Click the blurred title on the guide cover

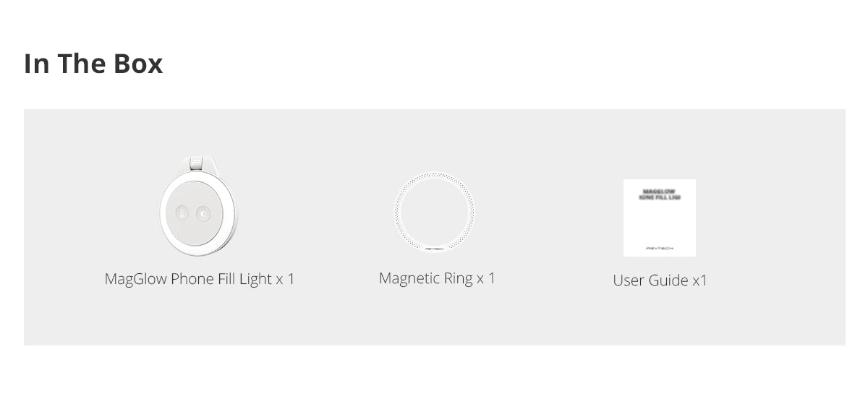(x=659, y=194)
